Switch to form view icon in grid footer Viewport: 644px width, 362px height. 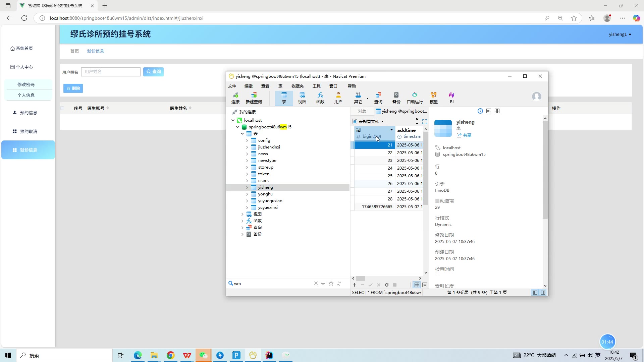point(425,285)
